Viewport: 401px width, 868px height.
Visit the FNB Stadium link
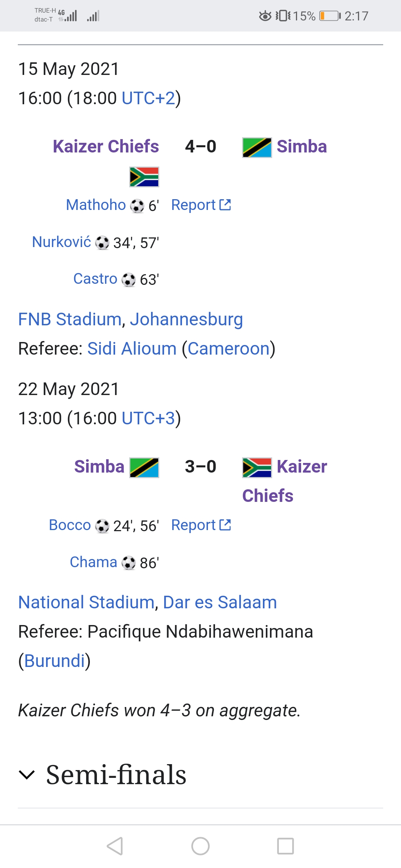click(x=70, y=319)
